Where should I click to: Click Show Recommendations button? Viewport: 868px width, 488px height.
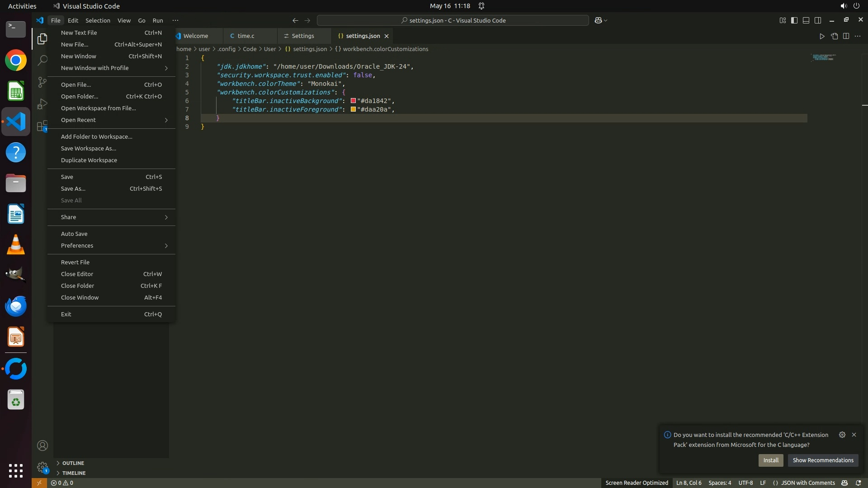823,460
